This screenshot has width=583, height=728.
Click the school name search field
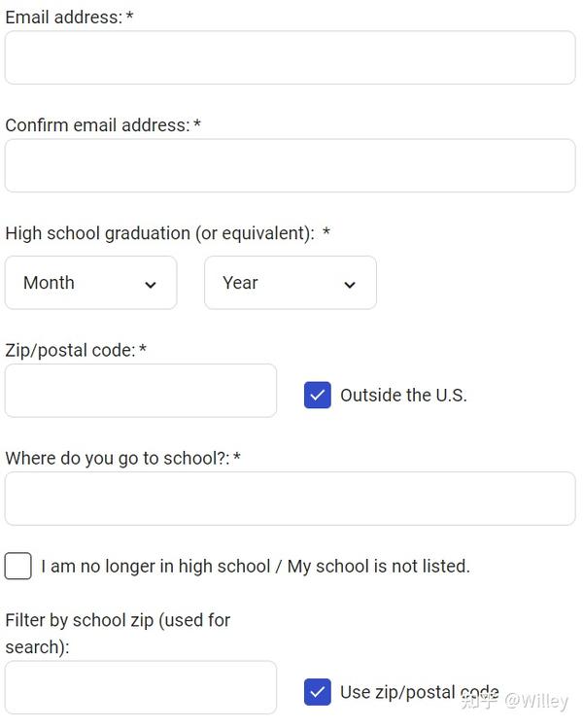click(290, 499)
